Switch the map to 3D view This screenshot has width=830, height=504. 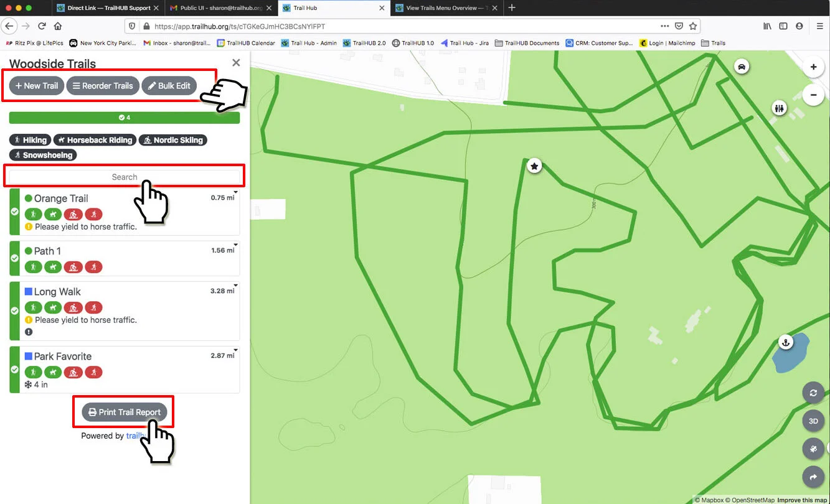pos(813,421)
